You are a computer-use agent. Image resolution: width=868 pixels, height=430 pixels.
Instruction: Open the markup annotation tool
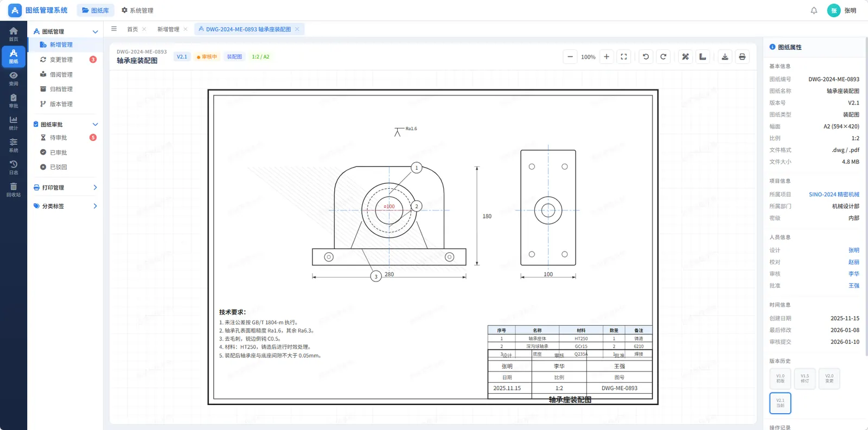tap(685, 57)
